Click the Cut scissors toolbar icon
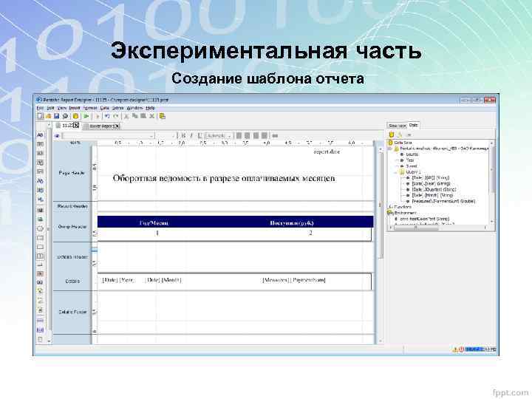The width and height of the screenshot is (532, 399). (x=126, y=116)
